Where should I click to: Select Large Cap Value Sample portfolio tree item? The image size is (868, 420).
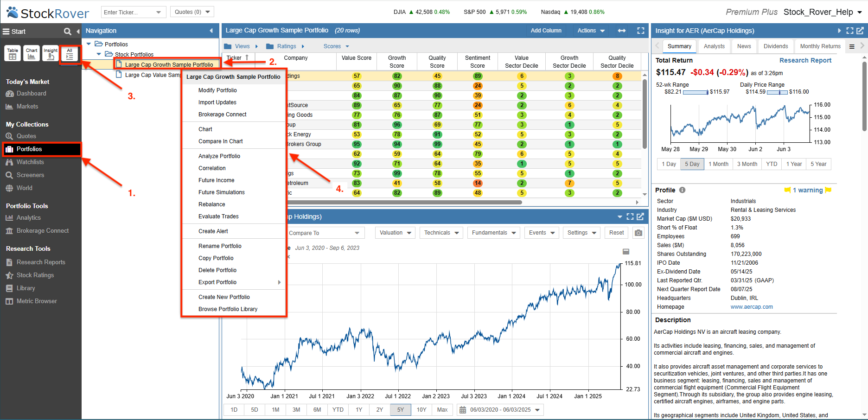coord(153,75)
